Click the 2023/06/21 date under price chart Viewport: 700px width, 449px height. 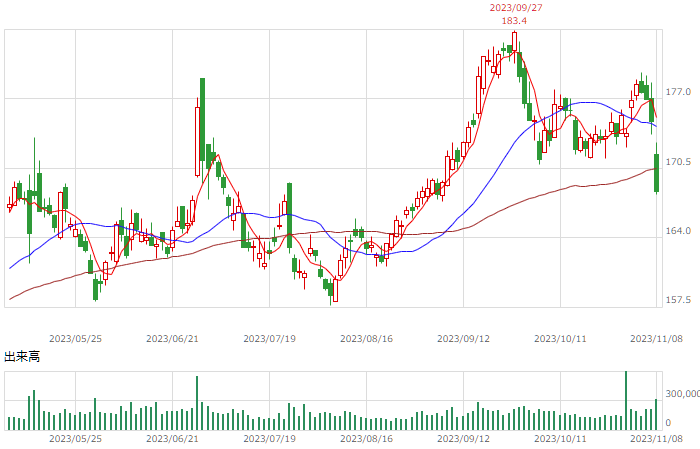pos(172,339)
